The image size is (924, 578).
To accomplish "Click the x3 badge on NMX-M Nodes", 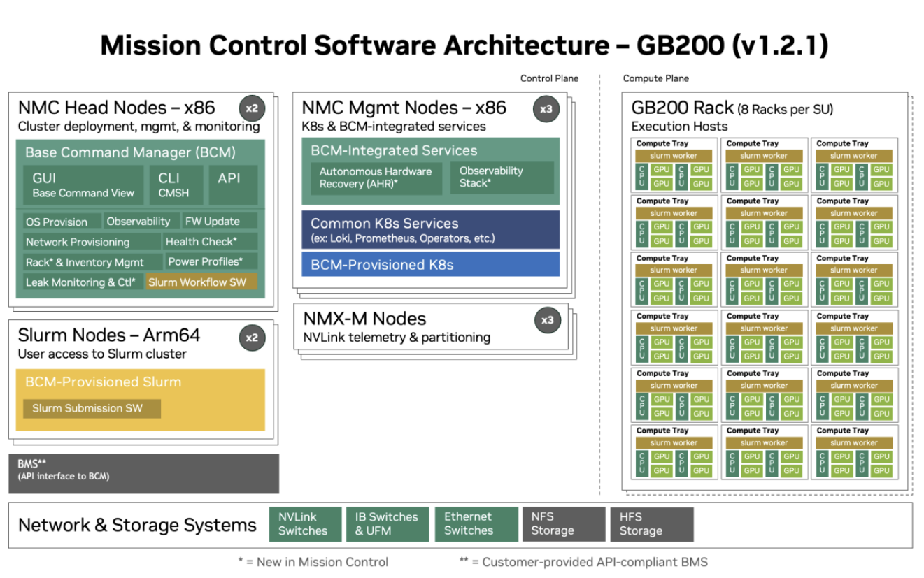I will pyautogui.click(x=547, y=320).
